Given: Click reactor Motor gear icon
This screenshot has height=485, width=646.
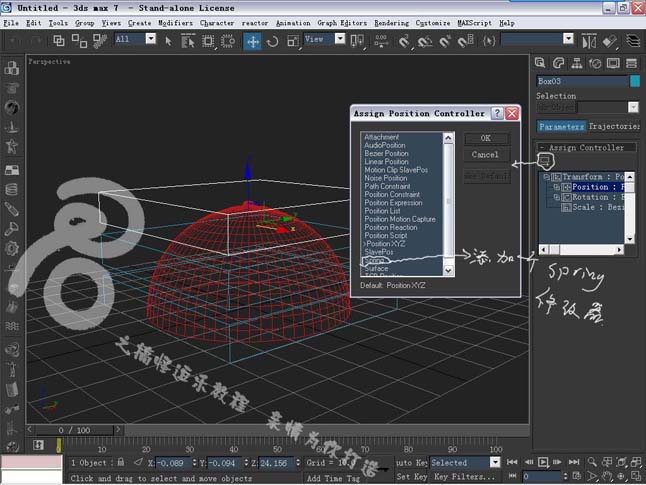Looking at the screenshot, I should (12, 248).
